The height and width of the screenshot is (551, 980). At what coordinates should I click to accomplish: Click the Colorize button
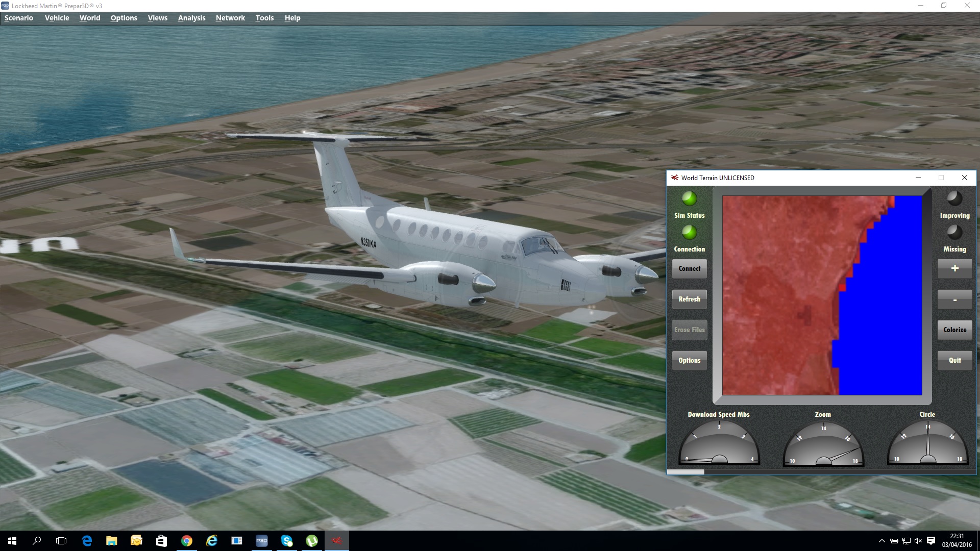955,330
